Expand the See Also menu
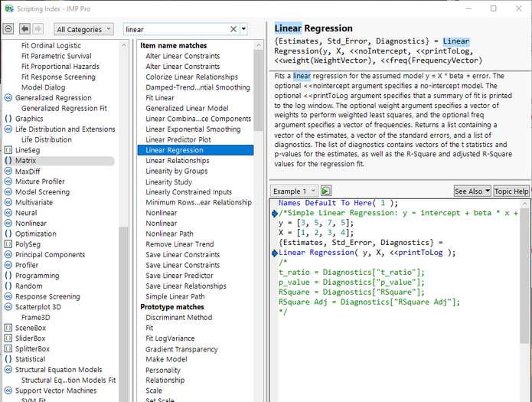The image size is (532, 402). click(x=471, y=191)
